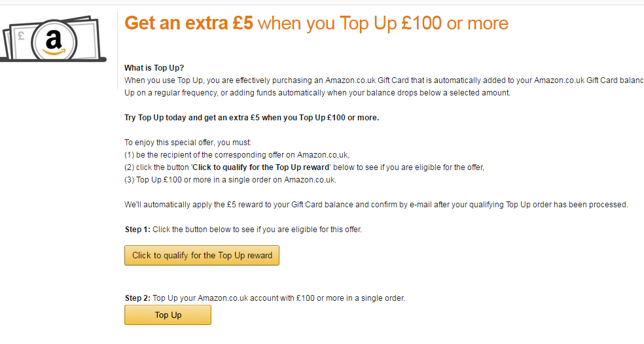Click requirement (3) about a single order
Image resolution: width=644 pixels, height=344 pixels.
coord(230,180)
